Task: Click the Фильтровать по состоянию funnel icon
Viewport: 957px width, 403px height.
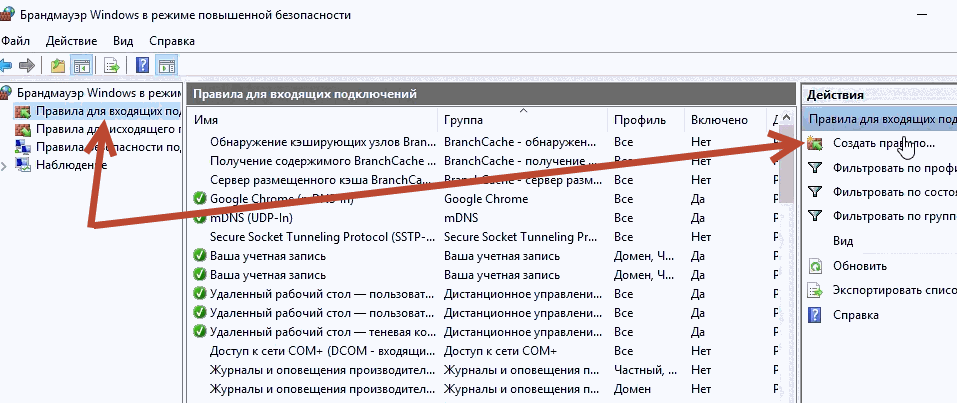Action: [x=815, y=192]
